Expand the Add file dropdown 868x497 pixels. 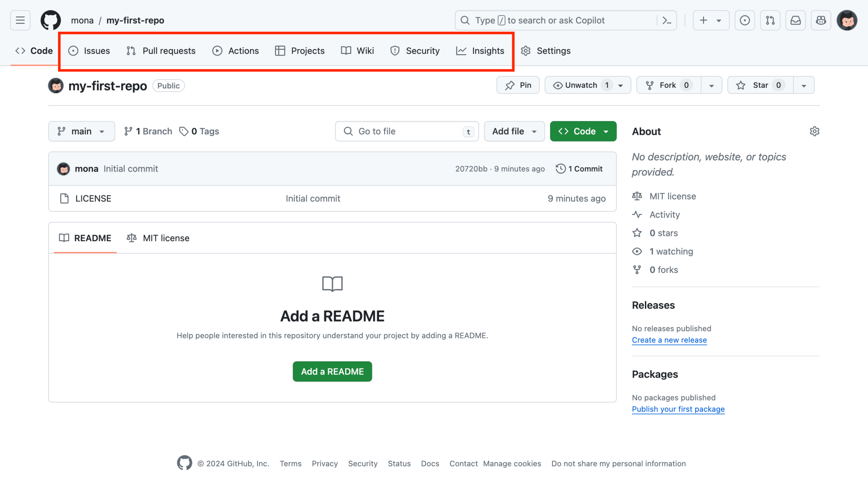click(514, 131)
